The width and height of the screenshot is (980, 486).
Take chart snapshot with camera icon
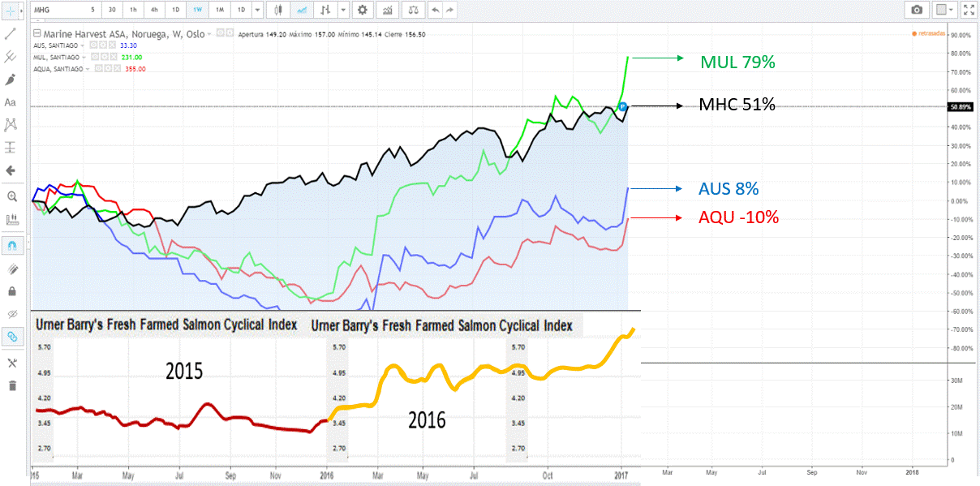click(x=917, y=11)
